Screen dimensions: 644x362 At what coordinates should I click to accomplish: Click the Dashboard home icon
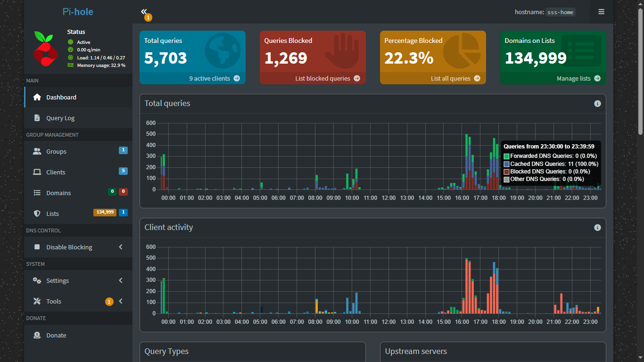pos(37,97)
